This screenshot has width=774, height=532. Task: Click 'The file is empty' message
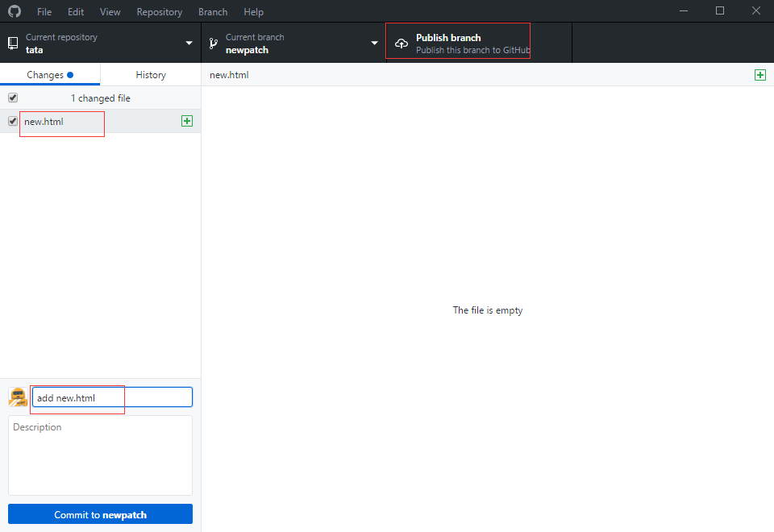pyautogui.click(x=488, y=310)
